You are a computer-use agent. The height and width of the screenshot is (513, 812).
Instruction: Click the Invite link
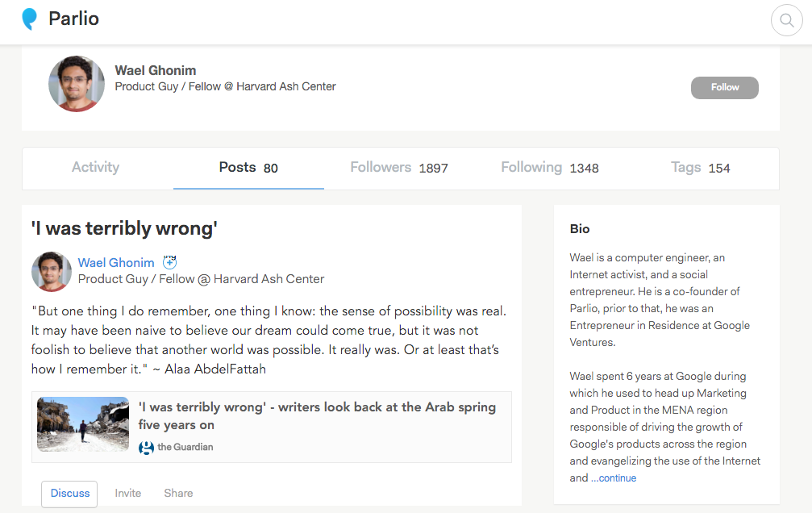(x=127, y=494)
